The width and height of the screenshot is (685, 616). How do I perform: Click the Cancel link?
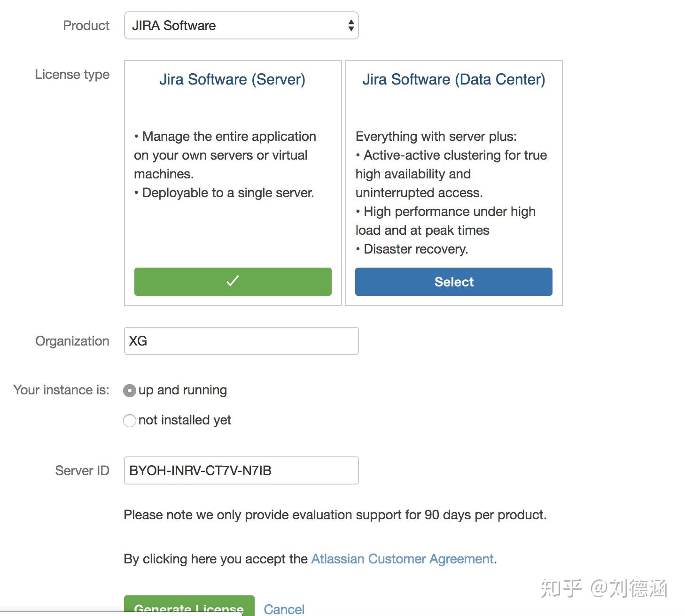[x=284, y=609]
